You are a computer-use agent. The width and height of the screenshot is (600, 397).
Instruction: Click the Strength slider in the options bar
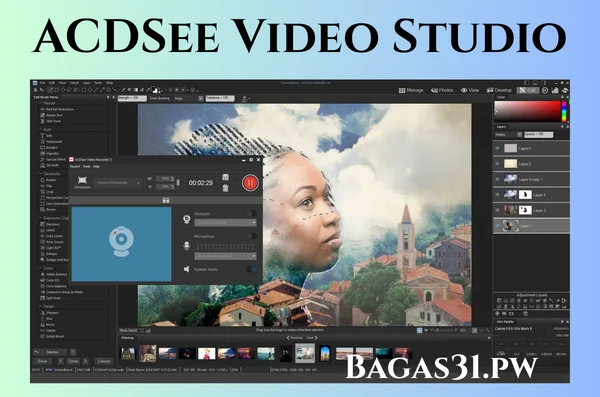132,98
